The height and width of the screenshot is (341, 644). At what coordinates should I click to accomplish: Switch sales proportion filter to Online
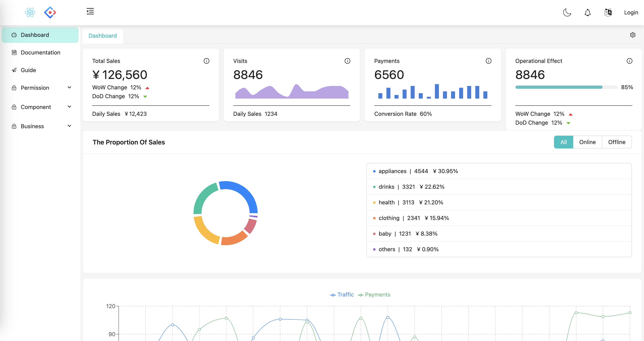click(x=587, y=142)
